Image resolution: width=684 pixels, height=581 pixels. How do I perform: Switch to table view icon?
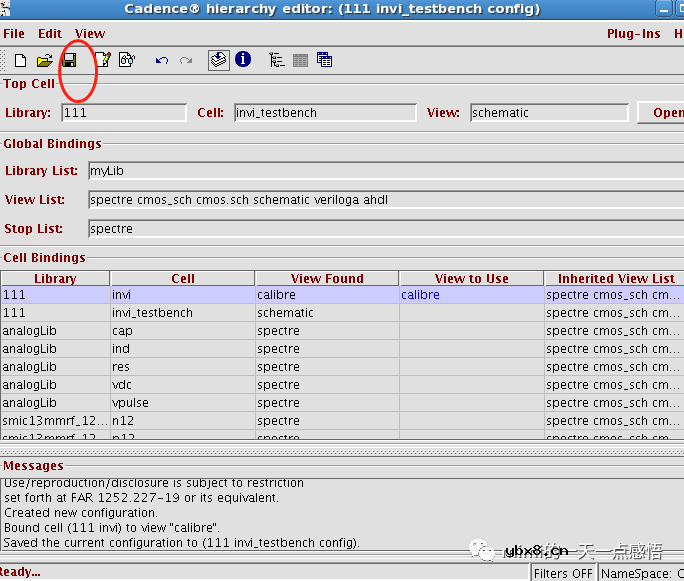[301, 61]
